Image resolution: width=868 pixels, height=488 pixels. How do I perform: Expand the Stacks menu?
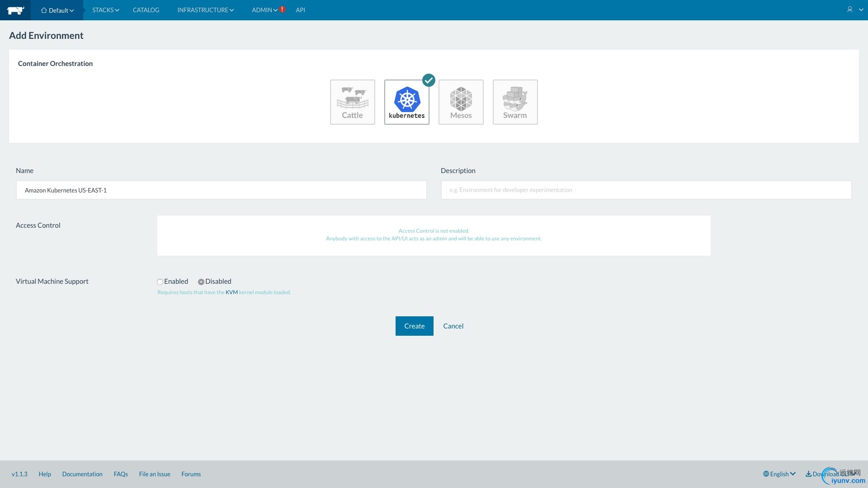tap(106, 10)
